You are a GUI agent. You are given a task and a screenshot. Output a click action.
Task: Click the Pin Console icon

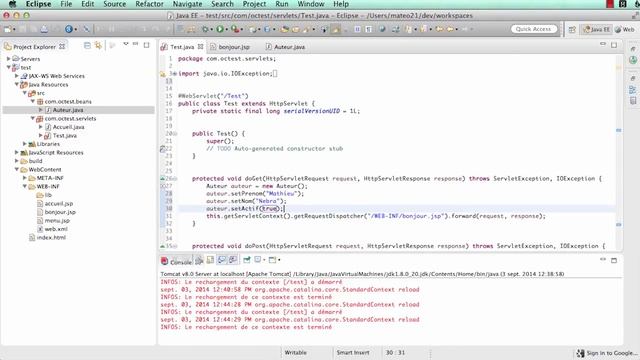[247, 260]
